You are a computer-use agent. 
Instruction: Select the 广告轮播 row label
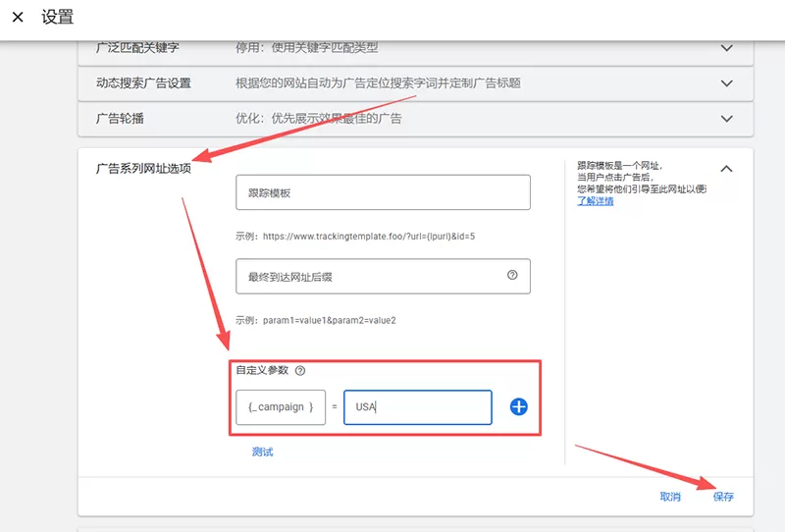120,119
